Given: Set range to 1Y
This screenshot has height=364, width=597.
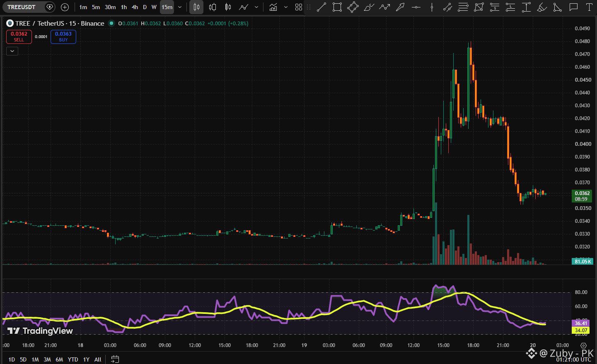Looking at the screenshot, I should pyautogui.click(x=86, y=359).
